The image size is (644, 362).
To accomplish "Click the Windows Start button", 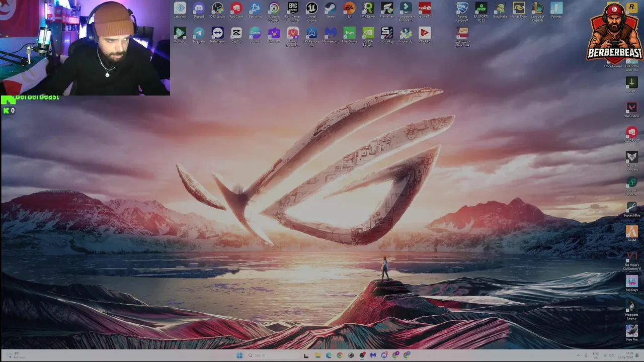I will [x=239, y=355].
